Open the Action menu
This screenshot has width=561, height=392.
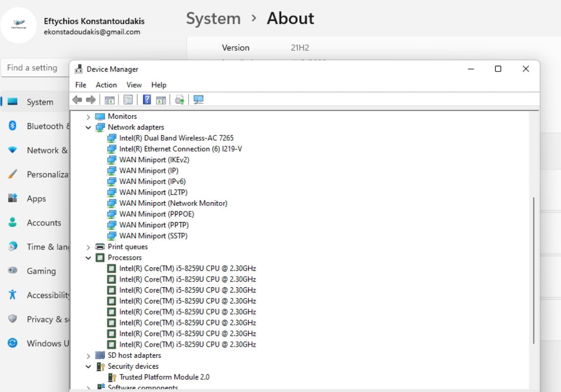click(x=106, y=85)
